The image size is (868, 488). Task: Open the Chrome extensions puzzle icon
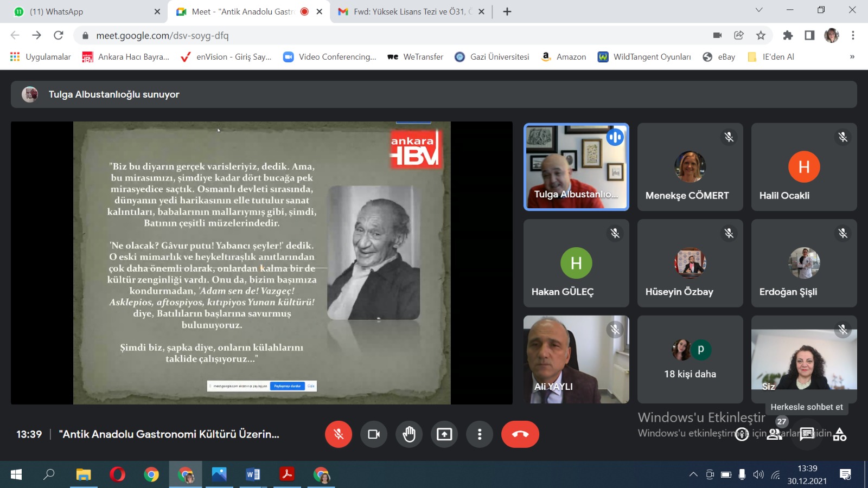788,35
